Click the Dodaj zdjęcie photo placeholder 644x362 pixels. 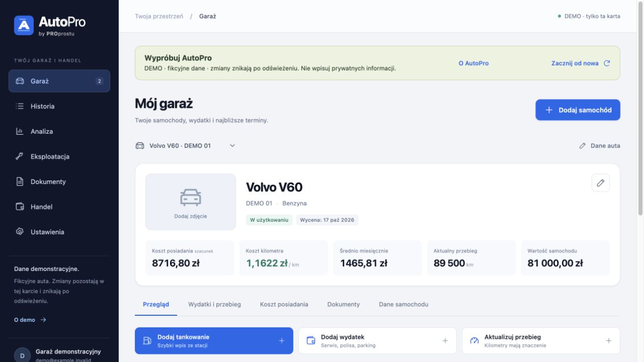click(x=190, y=202)
